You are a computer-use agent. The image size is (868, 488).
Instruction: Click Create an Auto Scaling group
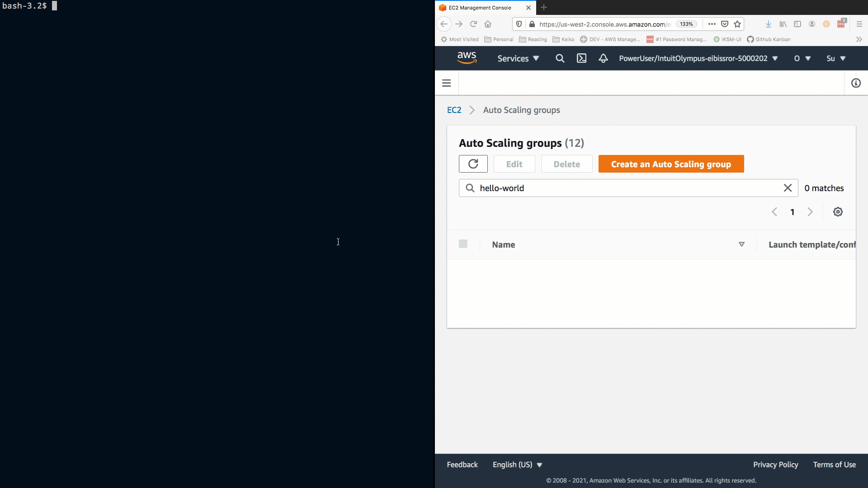(671, 164)
